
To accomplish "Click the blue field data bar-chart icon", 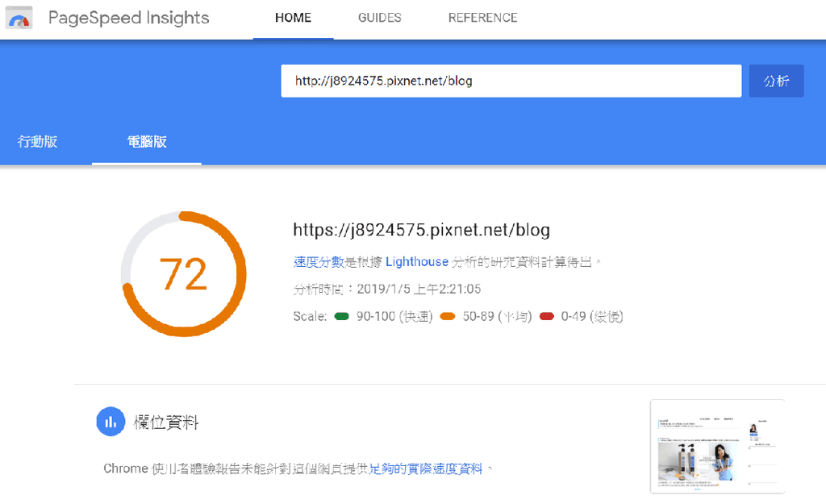I will (111, 421).
